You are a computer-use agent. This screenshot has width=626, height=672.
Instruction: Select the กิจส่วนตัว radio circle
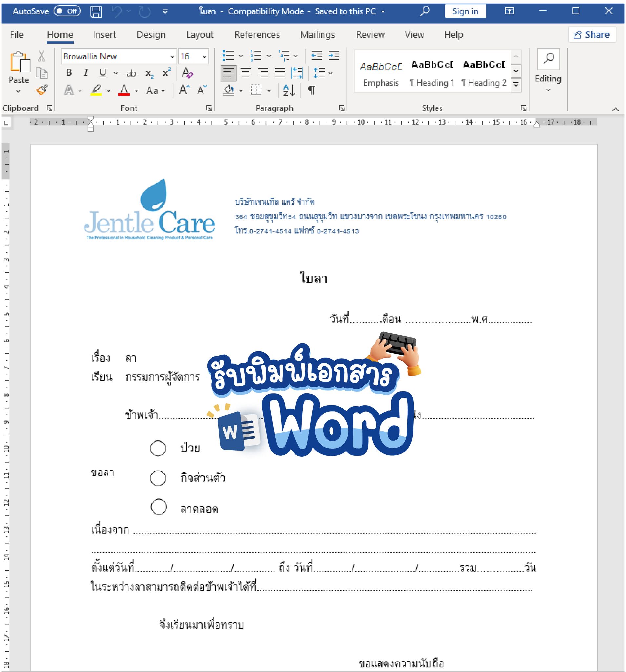click(x=158, y=478)
